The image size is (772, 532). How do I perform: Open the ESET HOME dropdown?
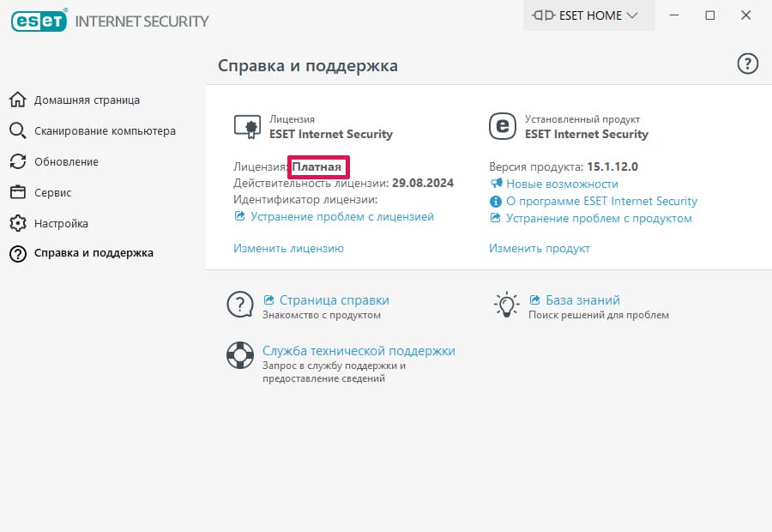tap(588, 15)
